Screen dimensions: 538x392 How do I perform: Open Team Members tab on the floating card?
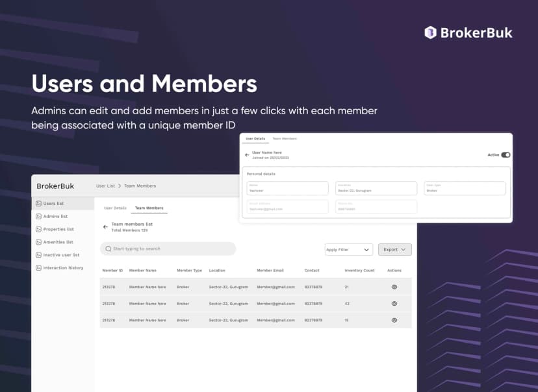click(x=285, y=139)
